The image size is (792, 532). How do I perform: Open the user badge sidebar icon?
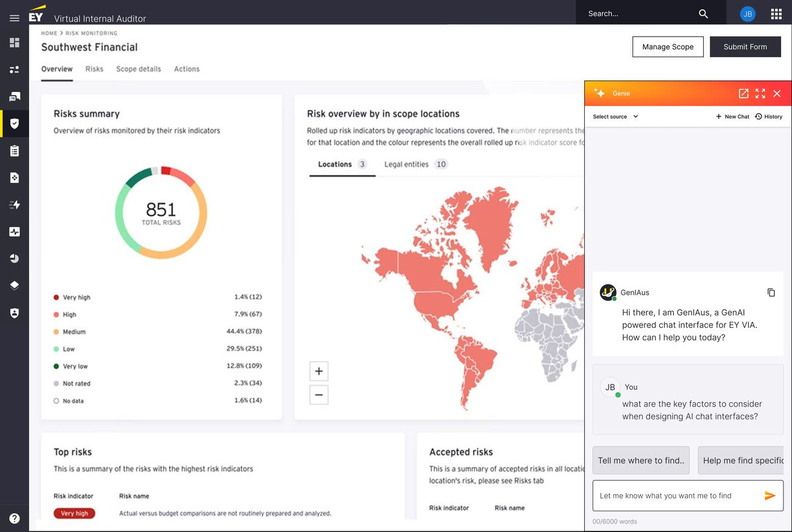(15, 313)
